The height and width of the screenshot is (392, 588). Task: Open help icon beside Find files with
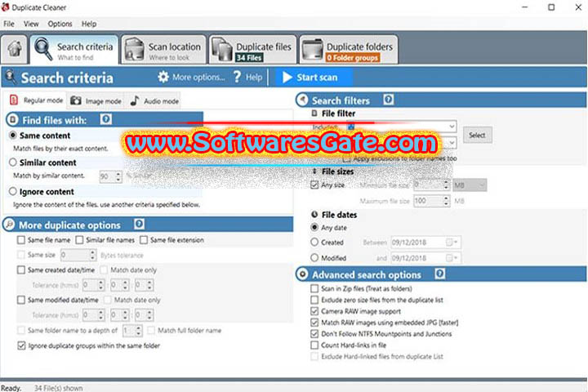(105, 119)
